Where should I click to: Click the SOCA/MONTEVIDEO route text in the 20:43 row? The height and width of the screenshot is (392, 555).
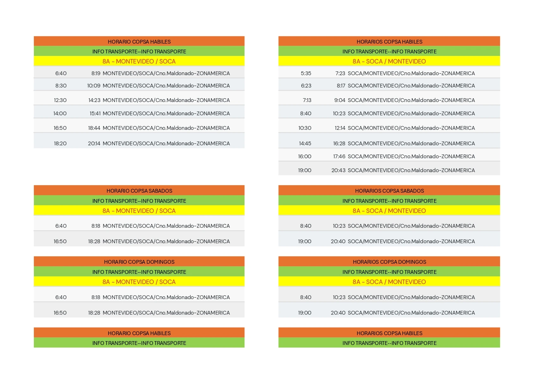(x=411, y=170)
